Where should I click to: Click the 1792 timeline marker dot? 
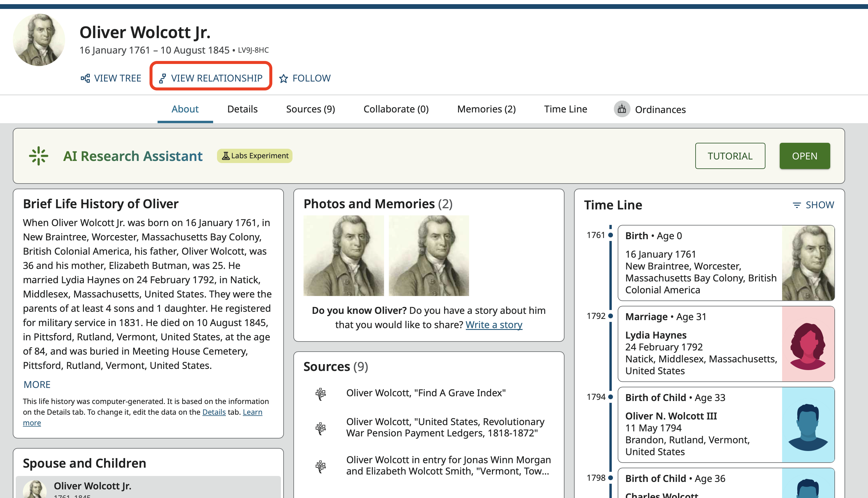click(x=611, y=316)
